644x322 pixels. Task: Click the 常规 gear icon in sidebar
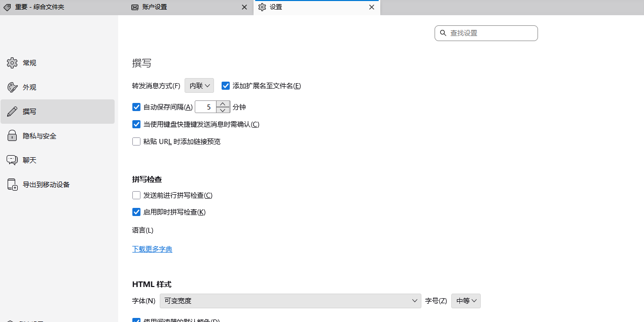pyautogui.click(x=12, y=63)
